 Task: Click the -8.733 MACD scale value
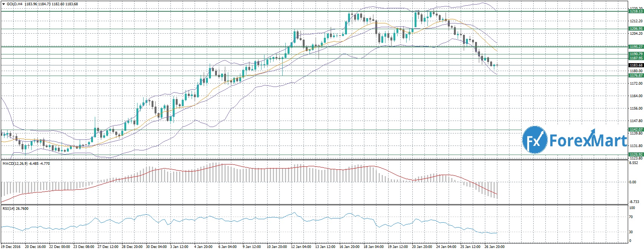pyautogui.click(x=634, y=202)
